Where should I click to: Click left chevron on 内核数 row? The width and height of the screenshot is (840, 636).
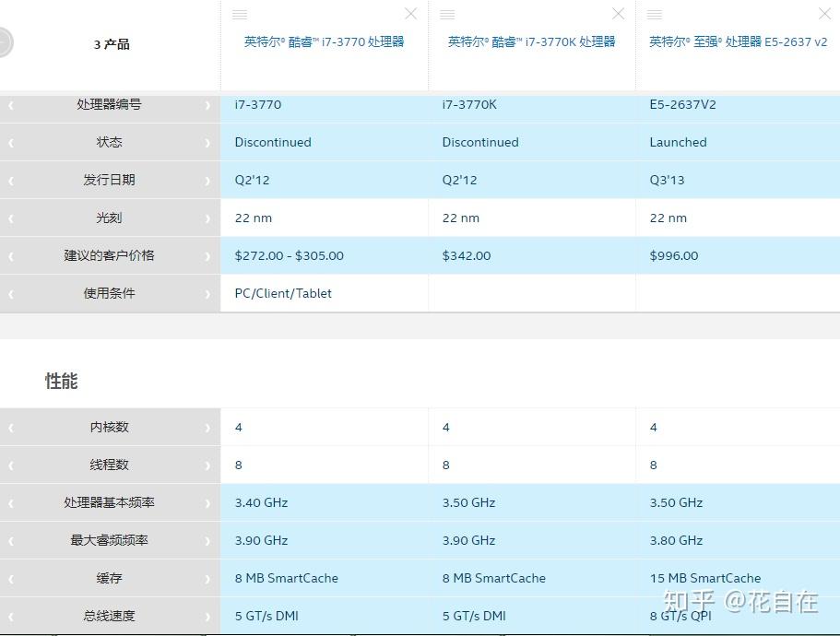pos(11,428)
